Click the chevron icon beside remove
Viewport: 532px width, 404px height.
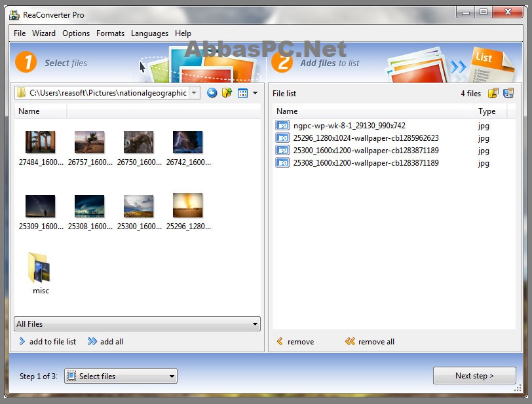pos(280,341)
